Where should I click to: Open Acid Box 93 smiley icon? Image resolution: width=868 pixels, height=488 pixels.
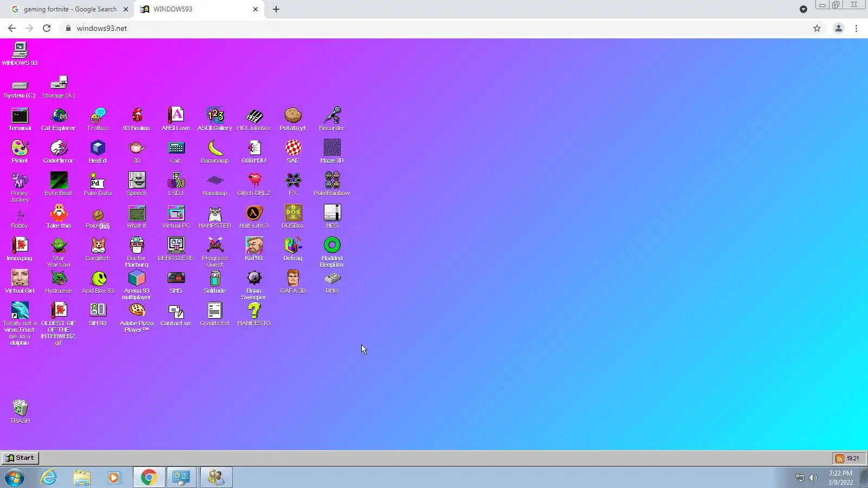(98, 282)
